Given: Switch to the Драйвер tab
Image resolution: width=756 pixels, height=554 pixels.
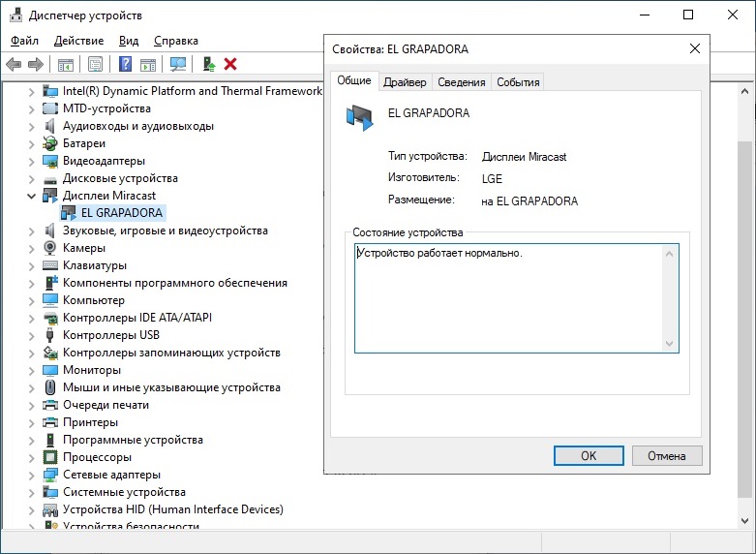Looking at the screenshot, I should [x=404, y=82].
